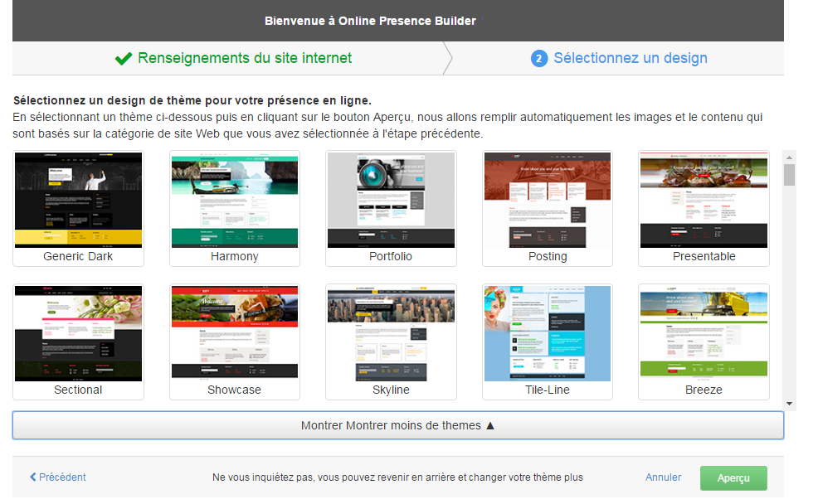Viewport: 818px width, 504px height.
Task: Select the Posting theme design
Action: [x=548, y=200]
